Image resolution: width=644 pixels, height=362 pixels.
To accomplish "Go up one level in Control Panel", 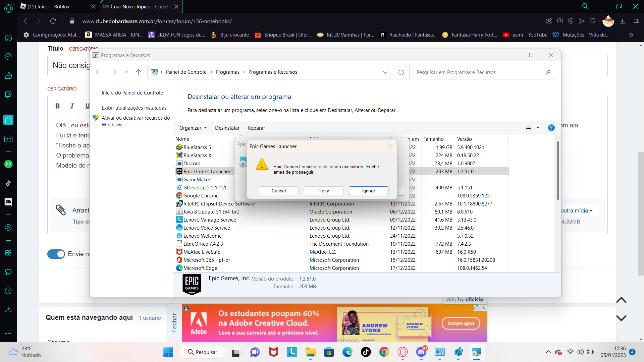I will (x=138, y=72).
